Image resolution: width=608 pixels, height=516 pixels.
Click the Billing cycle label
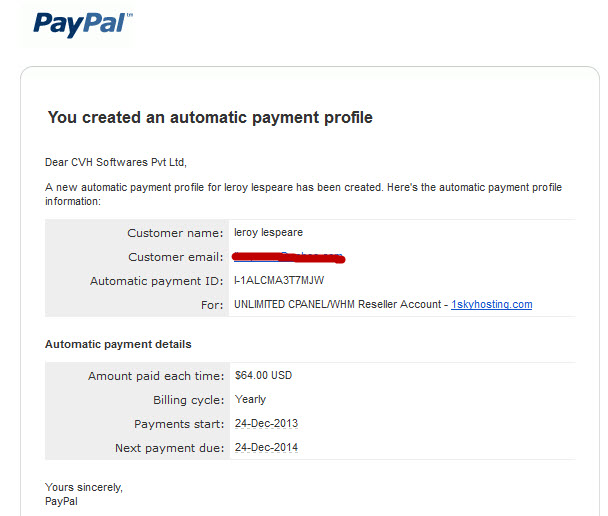(188, 400)
